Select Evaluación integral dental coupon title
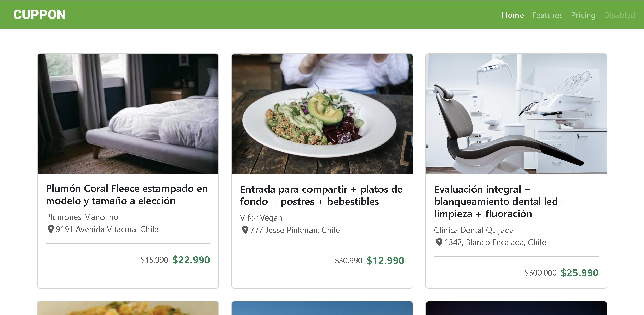Image resolution: width=644 pixels, height=315 pixels. coord(500,201)
